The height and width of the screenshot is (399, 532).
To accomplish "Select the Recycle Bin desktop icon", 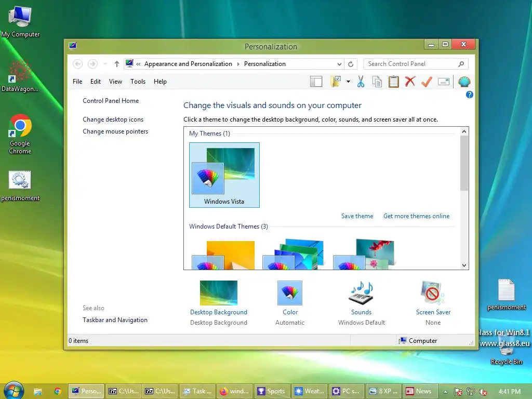I will point(506,350).
